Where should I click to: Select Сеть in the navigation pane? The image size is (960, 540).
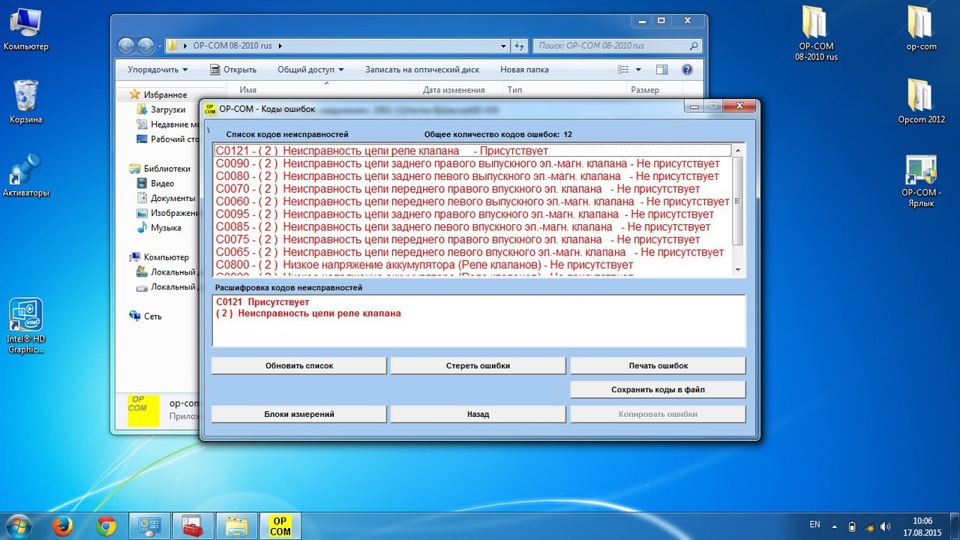tap(145, 316)
